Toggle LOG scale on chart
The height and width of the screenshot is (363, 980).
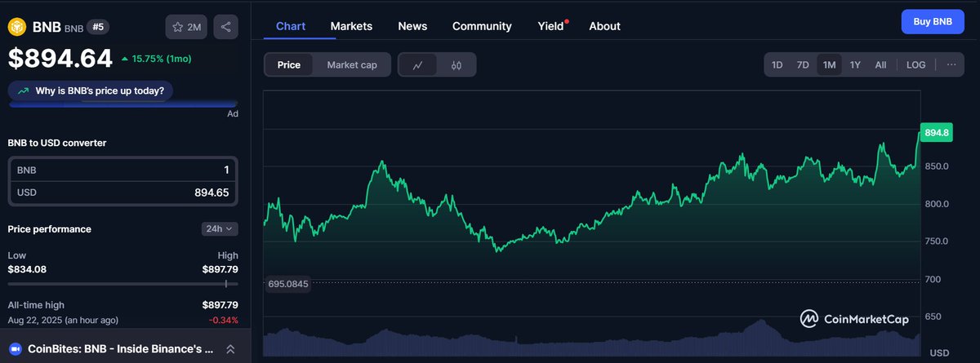coord(916,64)
